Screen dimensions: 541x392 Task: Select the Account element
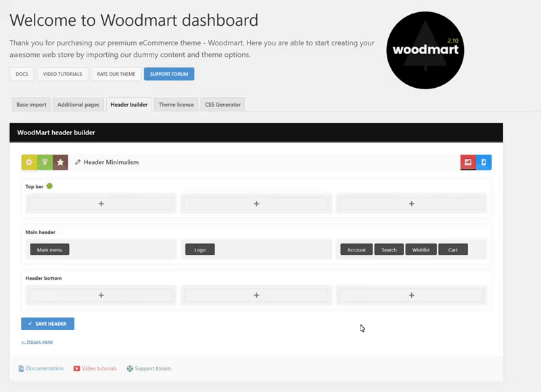356,249
